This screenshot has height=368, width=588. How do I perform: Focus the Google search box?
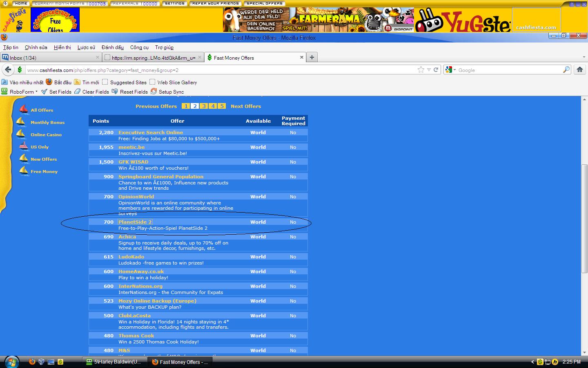coord(509,70)
